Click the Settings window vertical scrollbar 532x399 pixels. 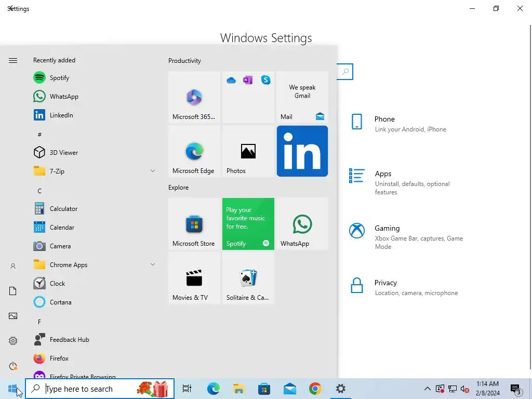click(x=530, y=197)
